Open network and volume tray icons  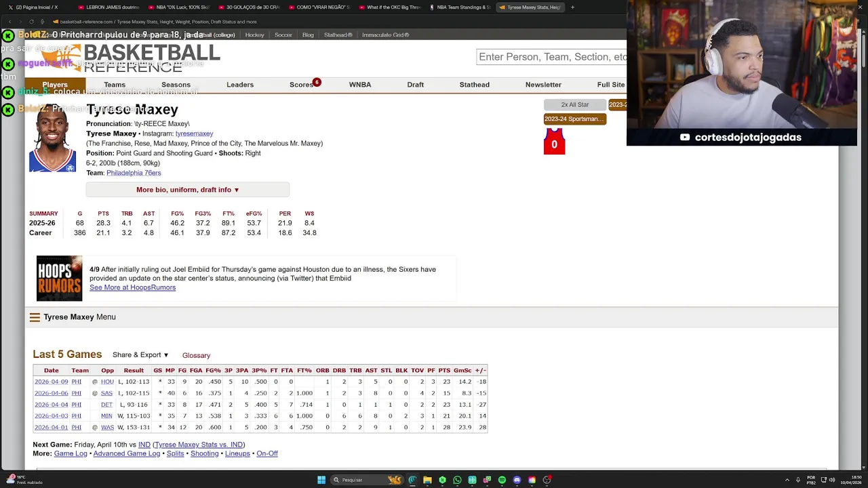(829, 480)
